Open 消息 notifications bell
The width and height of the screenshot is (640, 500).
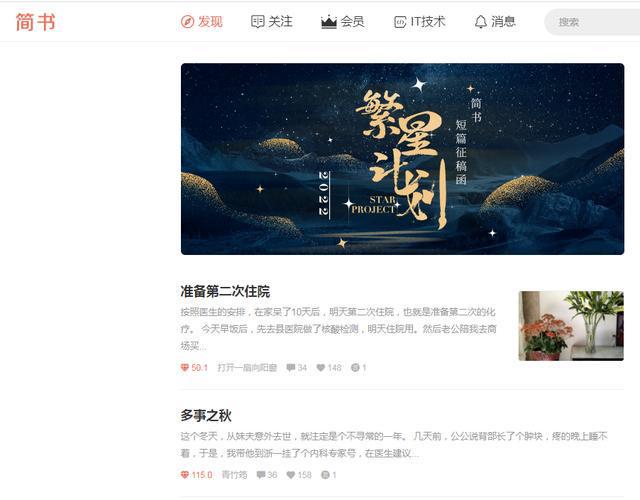(495, 22)
